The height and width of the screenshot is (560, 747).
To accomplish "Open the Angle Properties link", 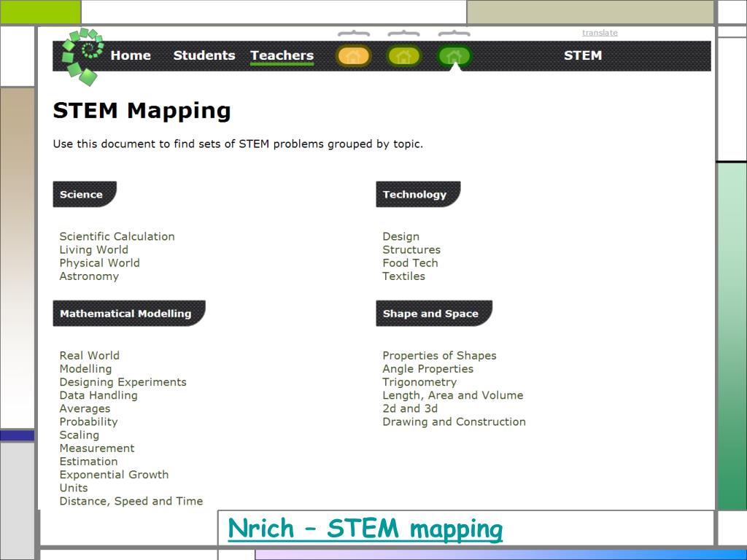I will [427, 369].
